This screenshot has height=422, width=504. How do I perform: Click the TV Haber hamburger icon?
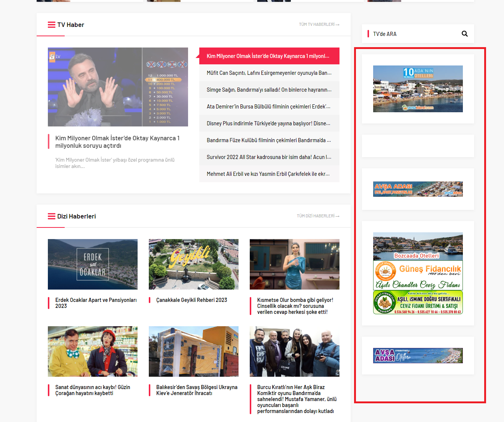coord(51,25)
